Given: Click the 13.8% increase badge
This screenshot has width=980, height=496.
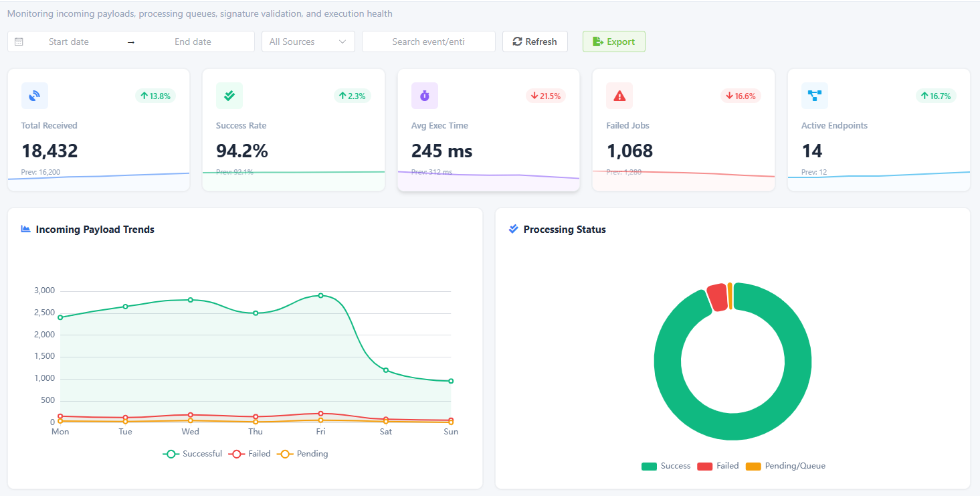Looking at the screenshot, I should click(155, 96).
